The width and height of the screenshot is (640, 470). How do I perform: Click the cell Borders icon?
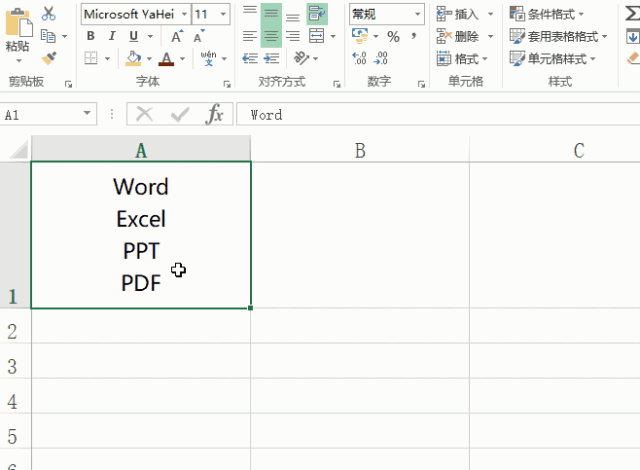[x=91, y=58]
